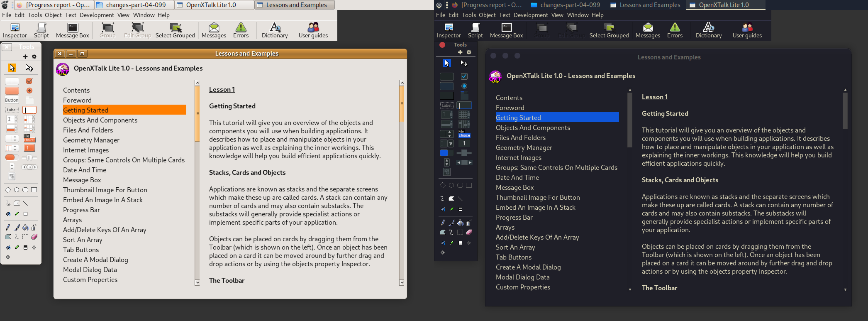Select text field object in light Tools palette

(x=29, y=110)
